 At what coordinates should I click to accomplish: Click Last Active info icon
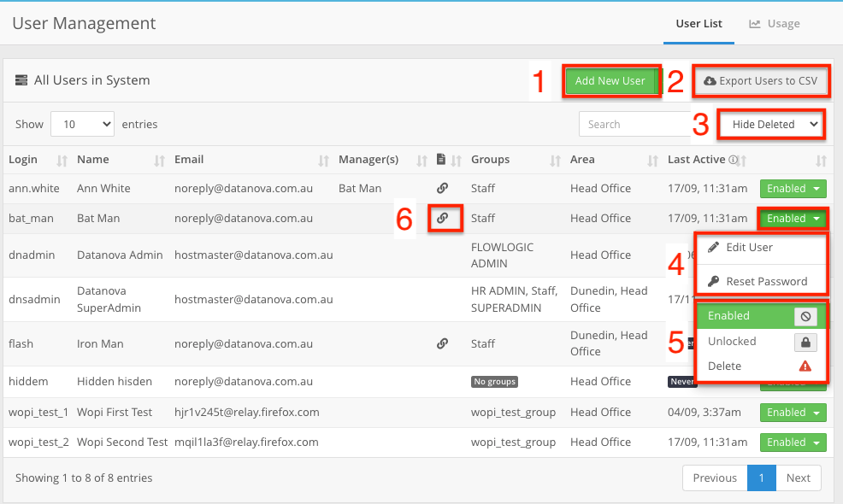click(x=733, y=160)
